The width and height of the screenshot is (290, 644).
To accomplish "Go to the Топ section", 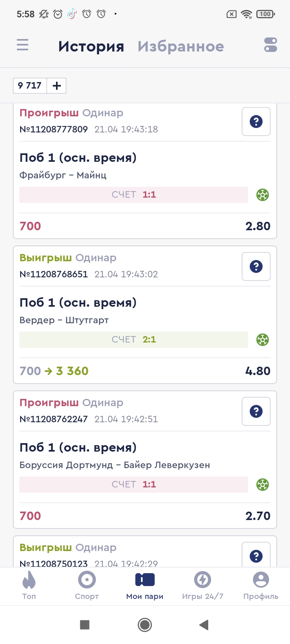I will (29, 586).
